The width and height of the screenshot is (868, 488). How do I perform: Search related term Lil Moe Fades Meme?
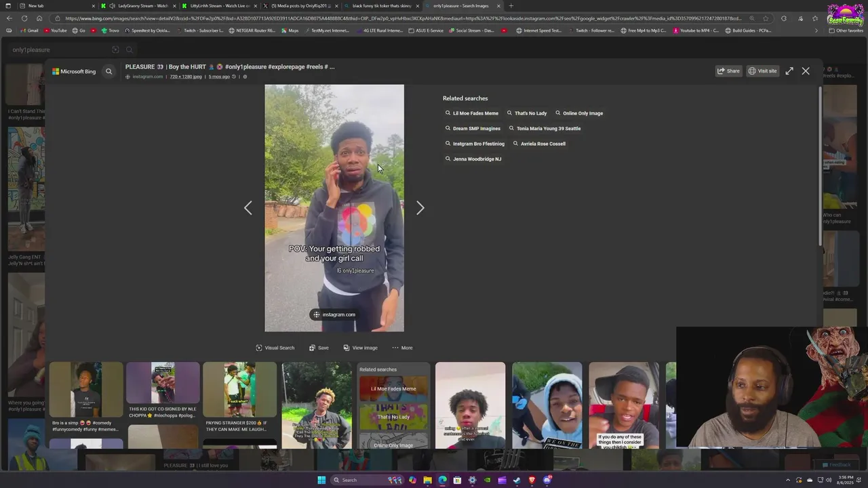pyautogui.click(x=472, y=113)
